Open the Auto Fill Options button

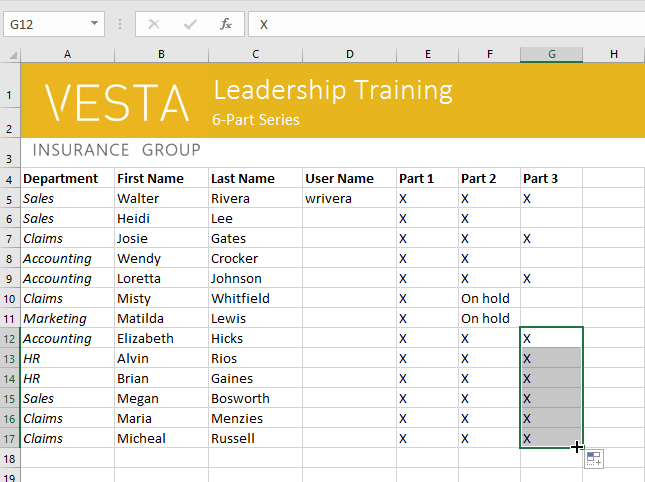[x=594, y=459]
